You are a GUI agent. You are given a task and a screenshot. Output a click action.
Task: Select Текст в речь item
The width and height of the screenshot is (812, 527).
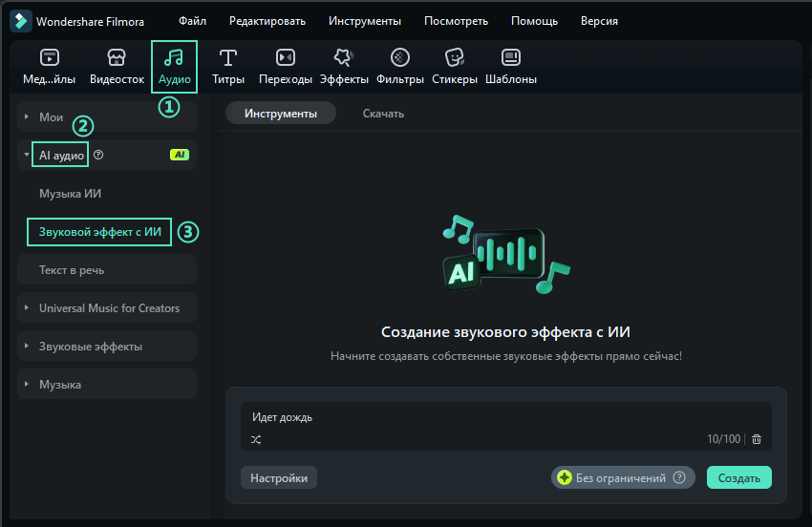click(107, 270)
